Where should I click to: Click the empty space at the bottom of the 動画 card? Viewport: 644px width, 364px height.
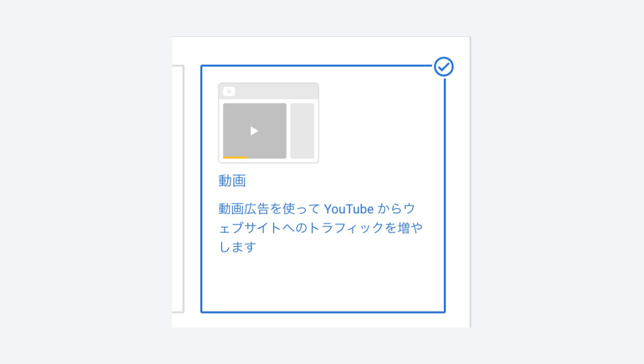(x=323, y=284)
